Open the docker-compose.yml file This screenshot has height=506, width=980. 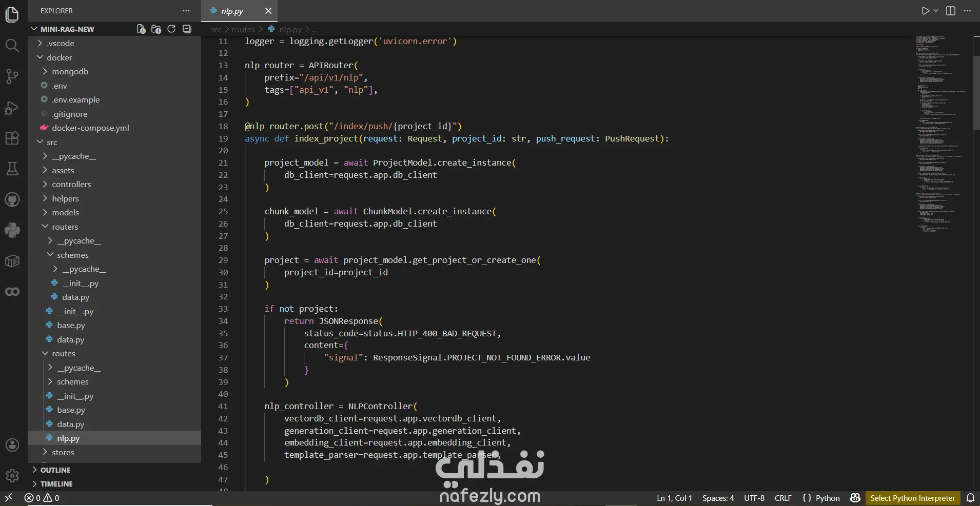[x=114, y=128]
